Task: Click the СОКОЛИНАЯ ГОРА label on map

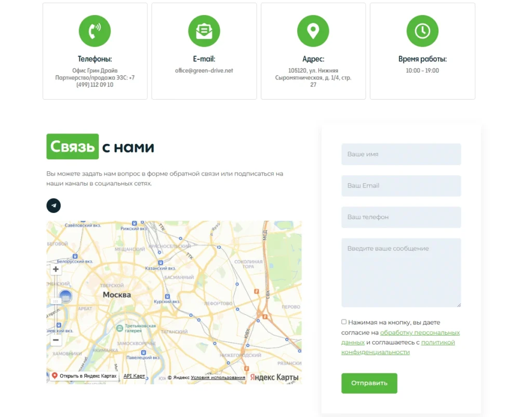Action: click(x=248, y=264)
